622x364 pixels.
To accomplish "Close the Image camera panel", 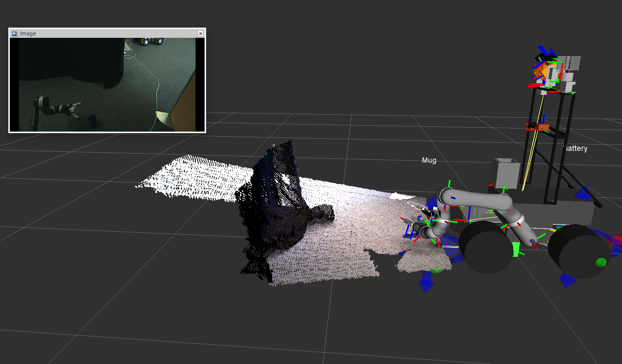I will [201, 33].
